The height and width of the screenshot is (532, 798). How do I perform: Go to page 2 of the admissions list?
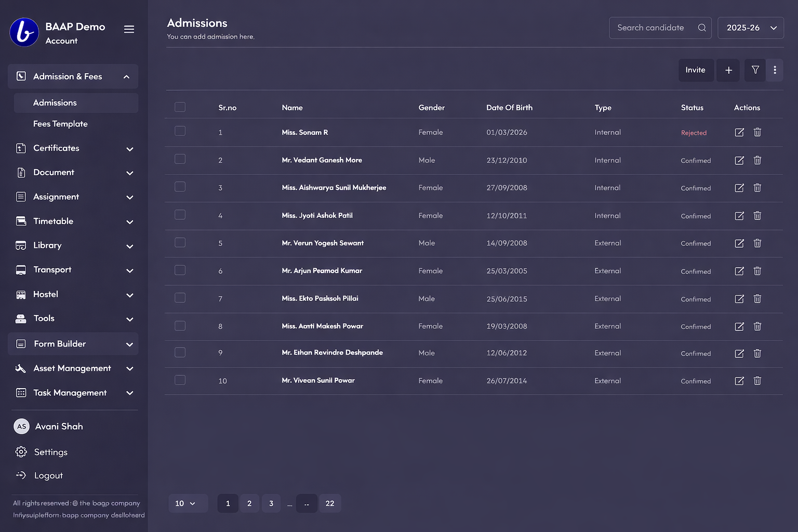tap(249, 503)
